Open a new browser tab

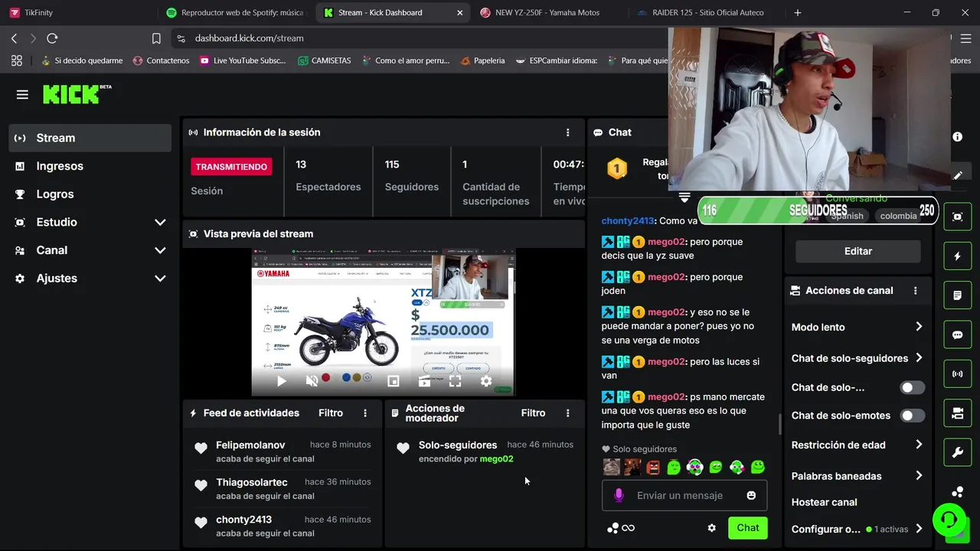point(798,13)
